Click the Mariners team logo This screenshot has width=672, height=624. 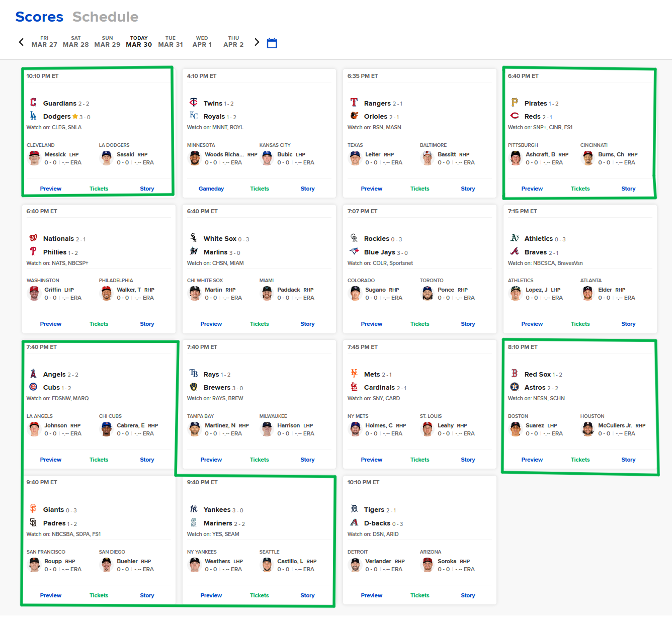194,522
